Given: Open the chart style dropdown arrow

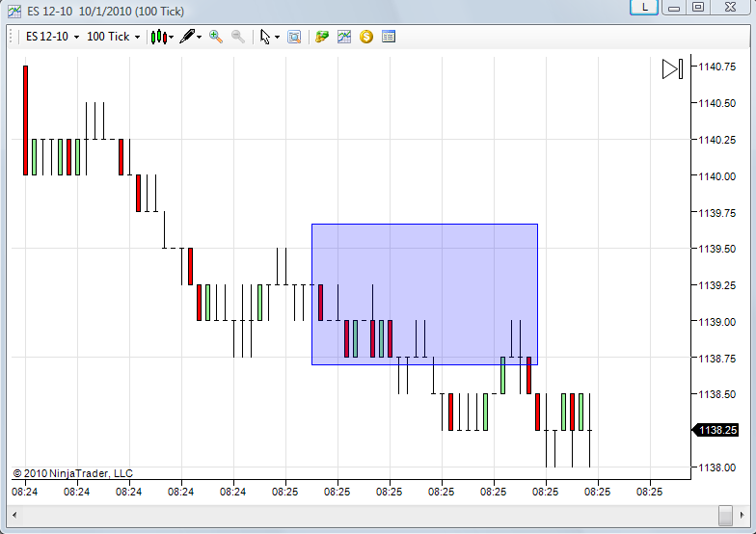Looking at the screenshot, I should (x=172, y=37).
